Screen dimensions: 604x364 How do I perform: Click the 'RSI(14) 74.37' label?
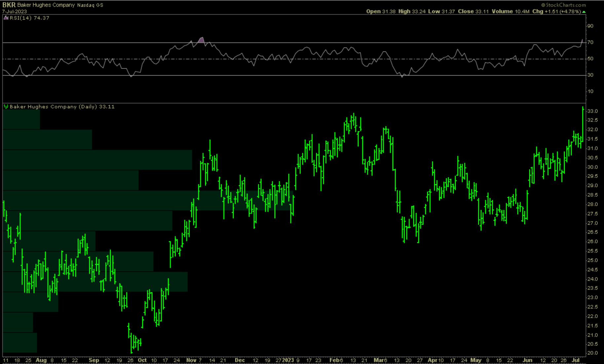pyautogui.click(x=29, y=18)
